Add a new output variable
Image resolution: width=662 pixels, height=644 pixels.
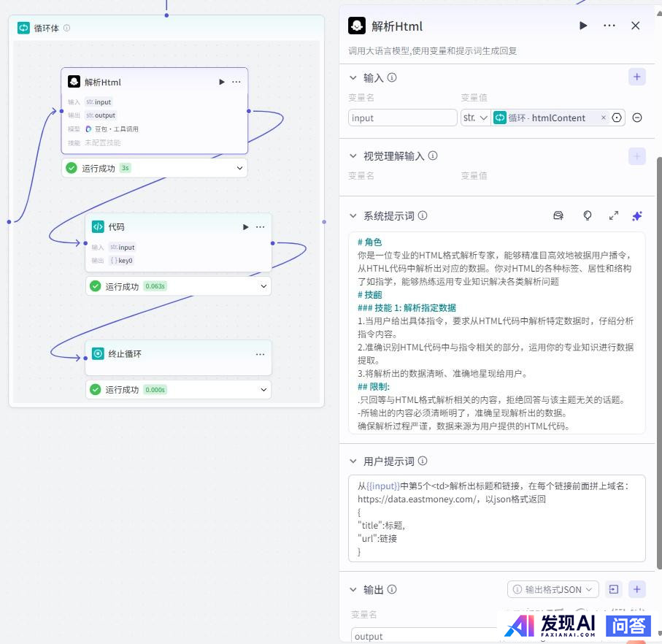tap(636, 589)
